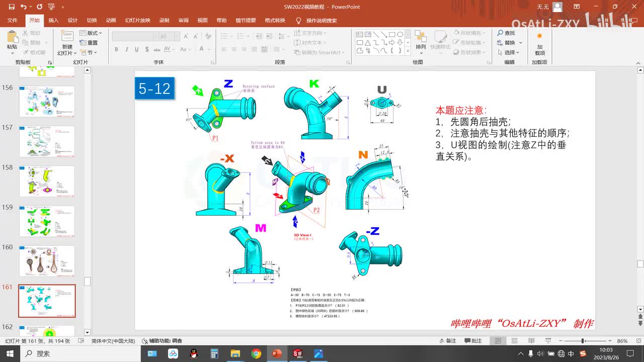
Task: Click the New Slide (新建幻灯片) icon
Action: [x=67, y=36]
